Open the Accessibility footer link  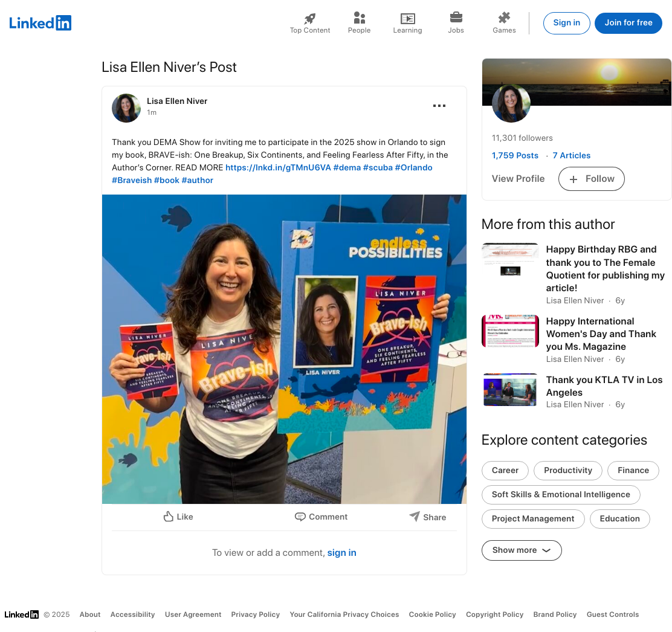click(132, 614)
